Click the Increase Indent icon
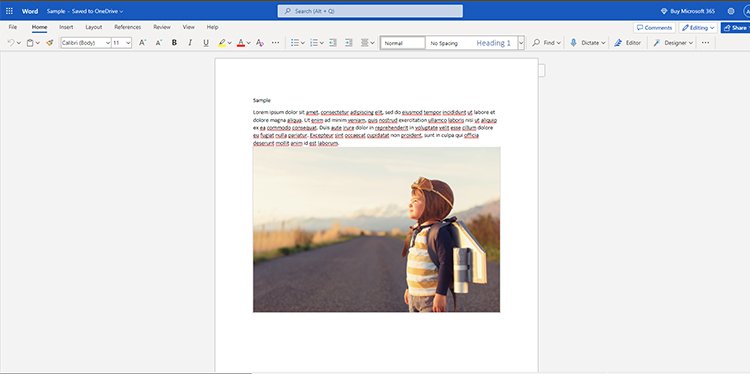 click(x=349, y=43)
